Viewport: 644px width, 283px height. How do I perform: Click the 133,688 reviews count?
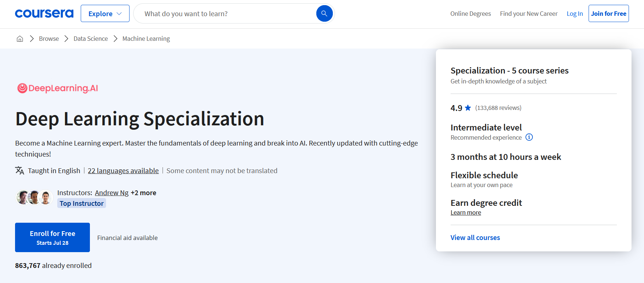(498, 108)
